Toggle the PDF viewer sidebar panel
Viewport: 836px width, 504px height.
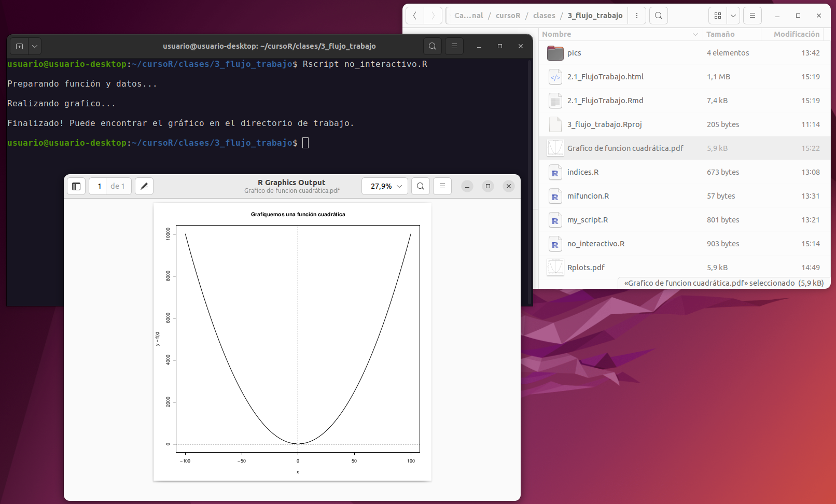click(76, 186)
